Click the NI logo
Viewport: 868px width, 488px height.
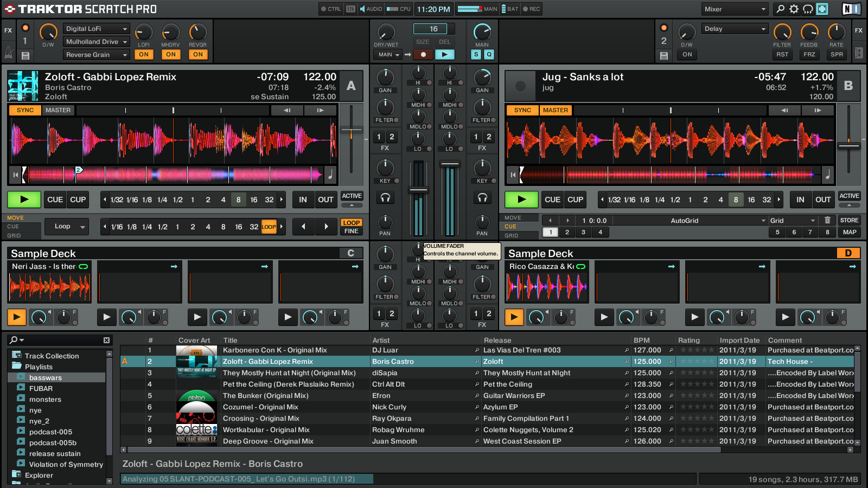[851, 9]
